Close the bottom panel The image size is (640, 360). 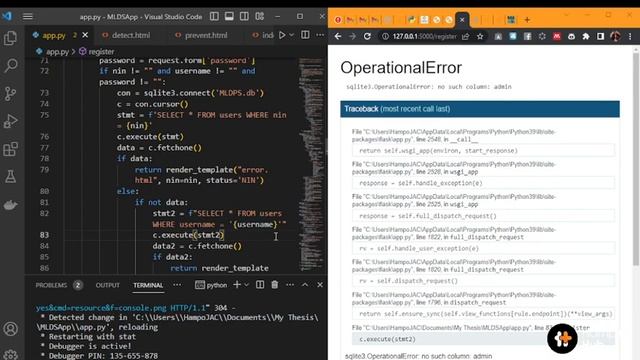tap(320, 285)
